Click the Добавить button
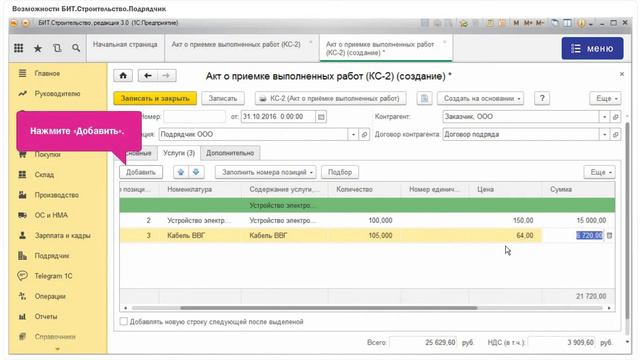This screenshot has height=360, width=640. (141, 172)
